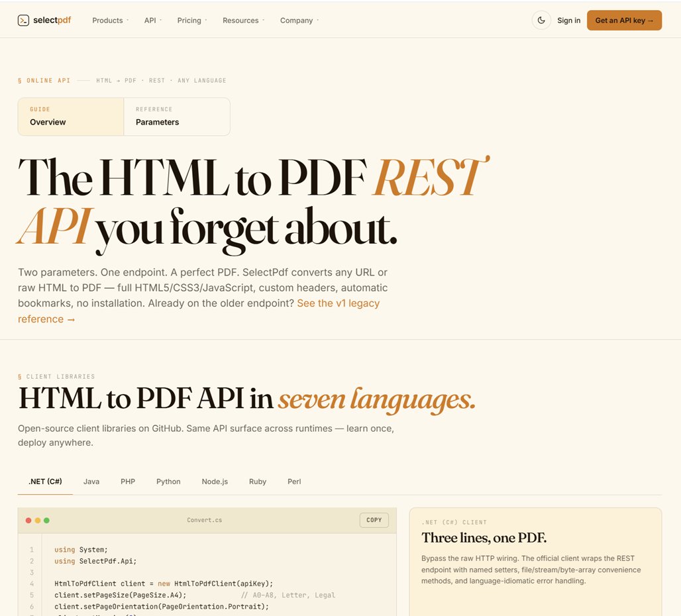Click the comment '// A0-A8, Letter, Legal'

(288, 595)
